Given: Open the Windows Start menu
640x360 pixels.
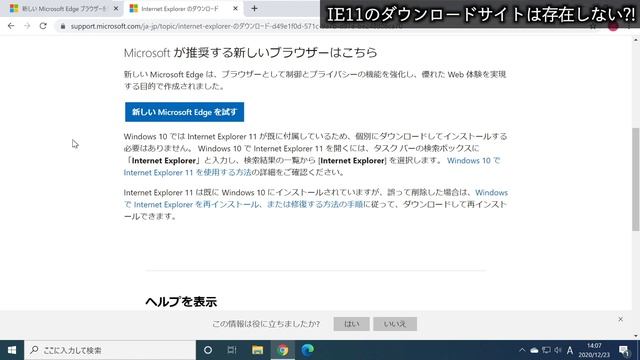Looking at the screenshot, I should pos(12,350).
